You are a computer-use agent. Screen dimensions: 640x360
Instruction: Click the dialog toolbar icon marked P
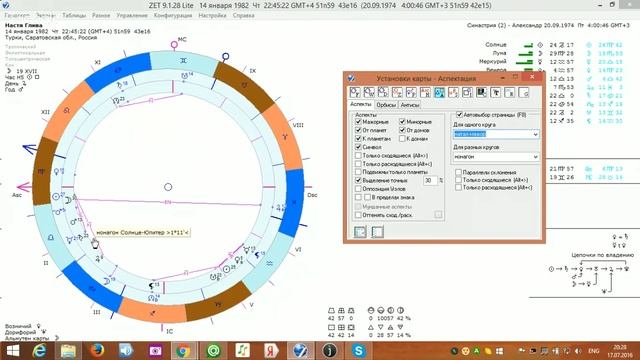(411, 93)
